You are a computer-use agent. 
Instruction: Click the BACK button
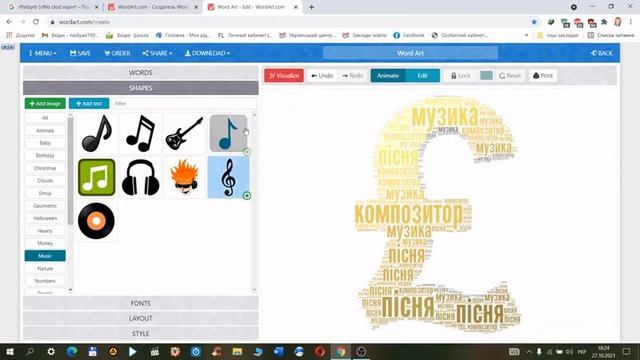(x=602, y=53)
